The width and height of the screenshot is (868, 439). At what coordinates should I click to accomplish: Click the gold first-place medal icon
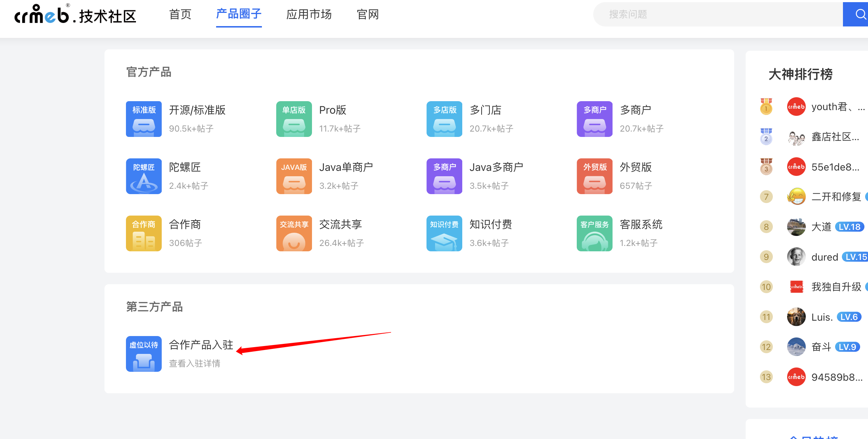[766, 107]
